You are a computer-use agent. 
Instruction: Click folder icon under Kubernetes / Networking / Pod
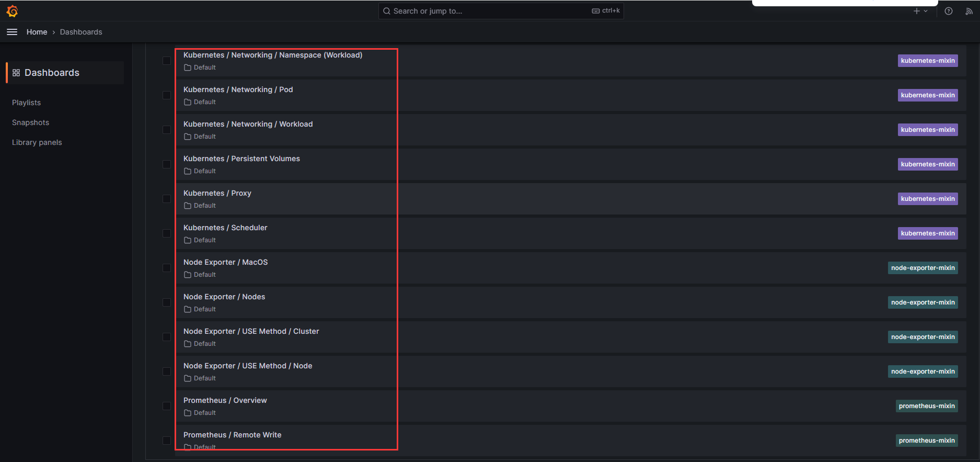pyautogui.click(x=188, y=102)
